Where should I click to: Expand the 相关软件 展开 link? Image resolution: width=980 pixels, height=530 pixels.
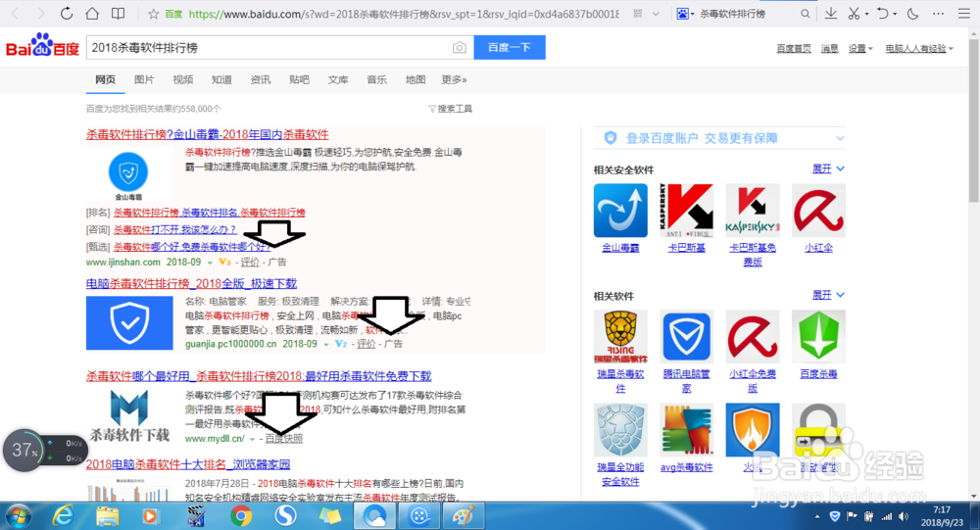pos(828,295)
